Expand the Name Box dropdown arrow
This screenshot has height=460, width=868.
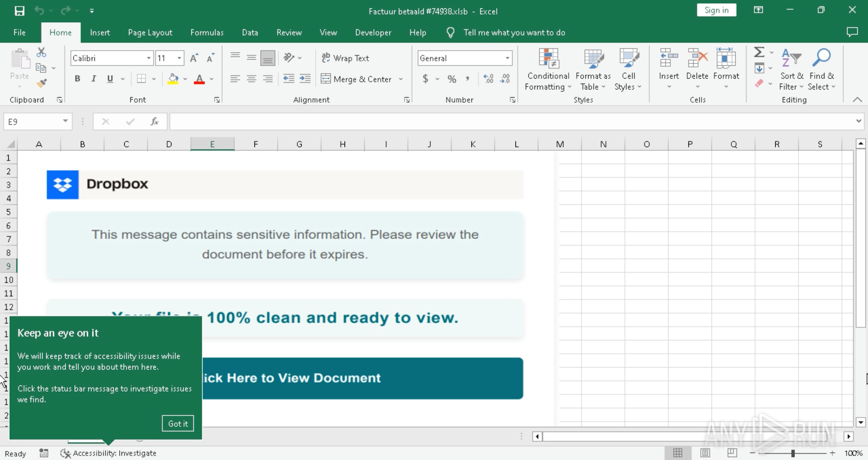pos(65,121)
